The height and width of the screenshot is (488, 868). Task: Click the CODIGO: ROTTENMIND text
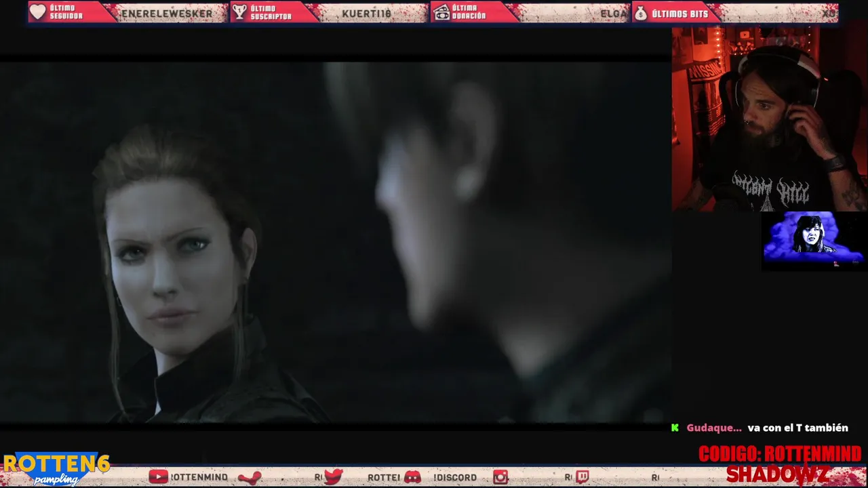780,453
